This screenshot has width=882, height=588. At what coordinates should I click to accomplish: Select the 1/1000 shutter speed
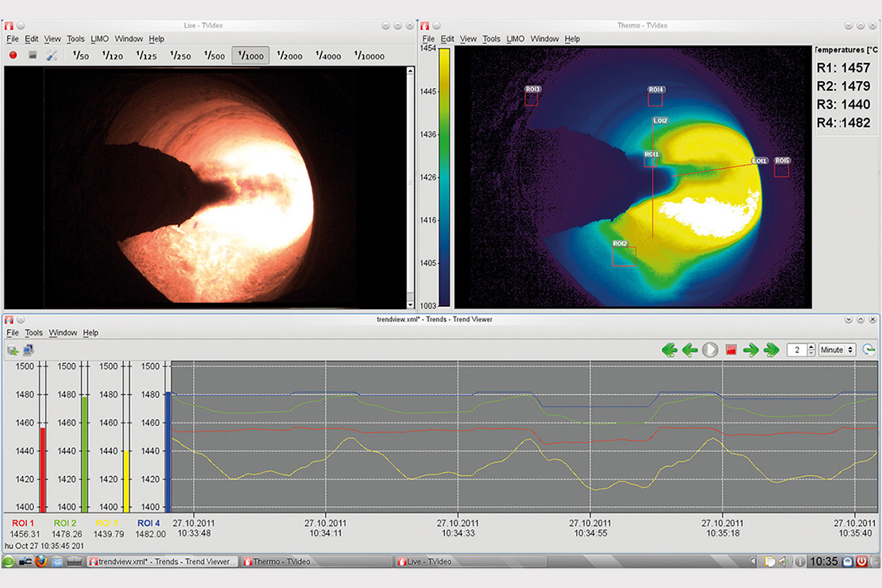pyautogui.click(x=250, y=56)
